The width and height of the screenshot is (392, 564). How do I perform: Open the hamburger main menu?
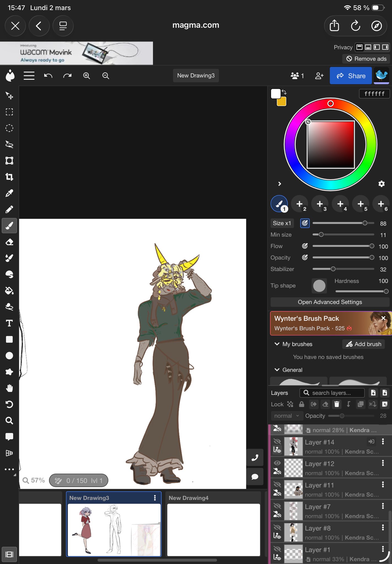[29, 76]
